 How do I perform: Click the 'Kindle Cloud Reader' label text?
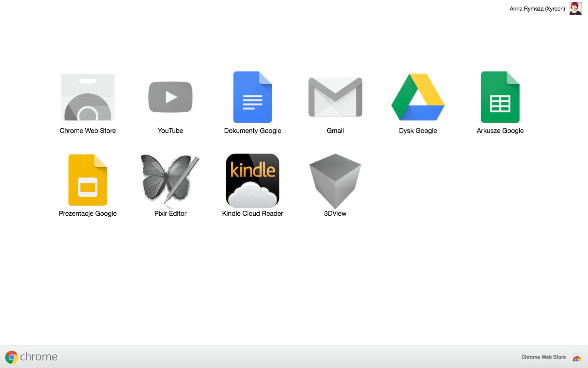(253, 214)
